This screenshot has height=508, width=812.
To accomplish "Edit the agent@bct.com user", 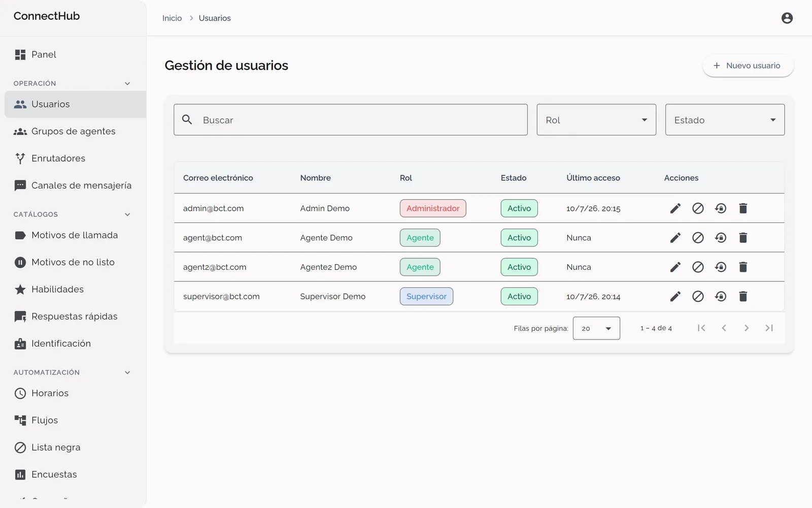I will (675, 238).
